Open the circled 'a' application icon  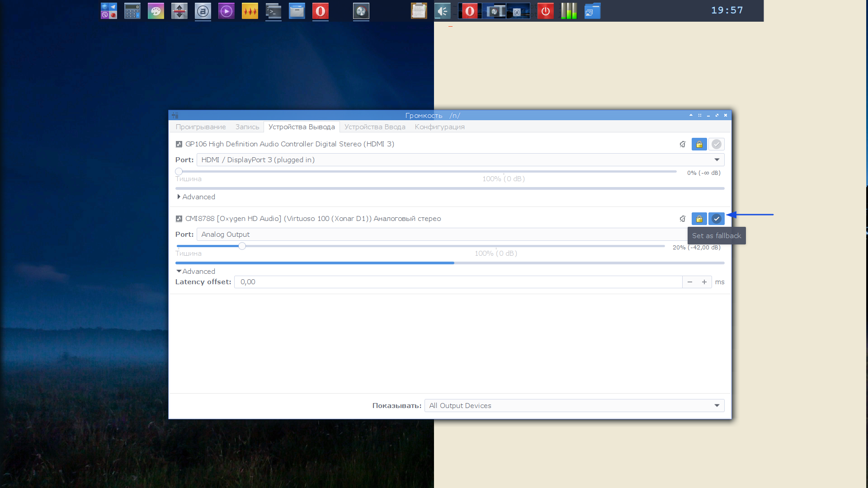coord(203,11)
